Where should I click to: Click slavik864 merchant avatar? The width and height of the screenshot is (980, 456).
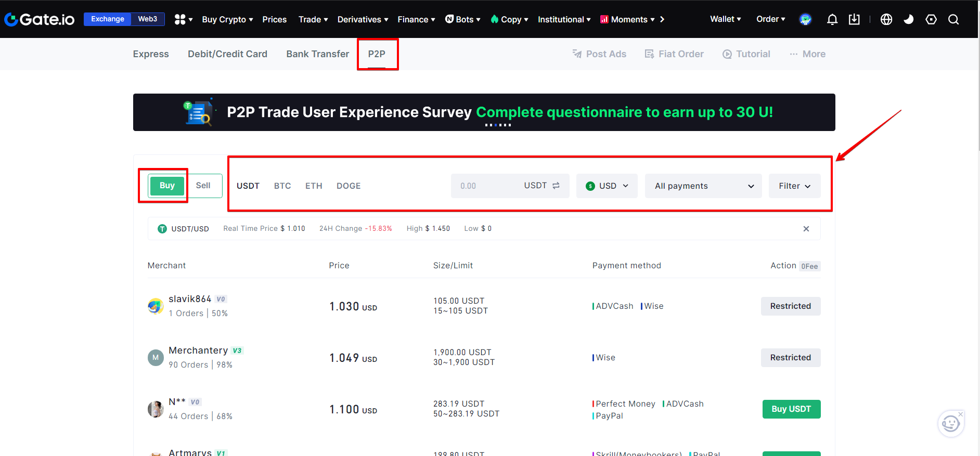[156, 306]
